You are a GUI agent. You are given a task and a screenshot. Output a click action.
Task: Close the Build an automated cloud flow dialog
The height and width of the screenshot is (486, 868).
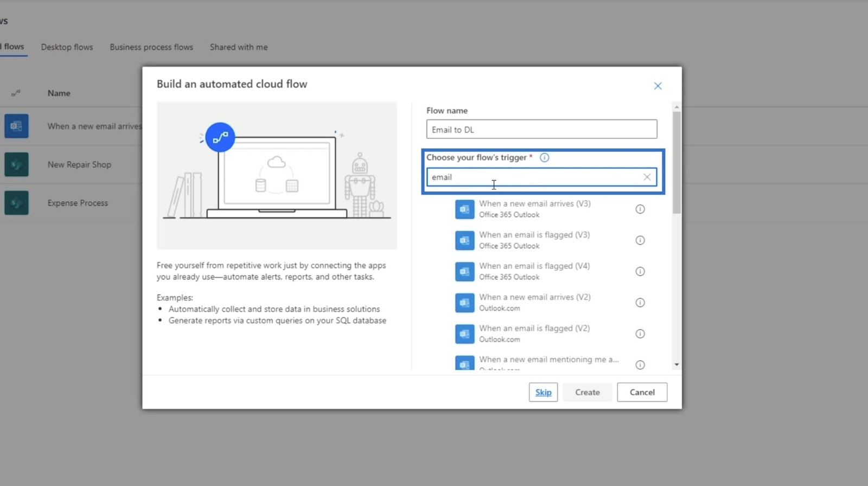point(658,86)
